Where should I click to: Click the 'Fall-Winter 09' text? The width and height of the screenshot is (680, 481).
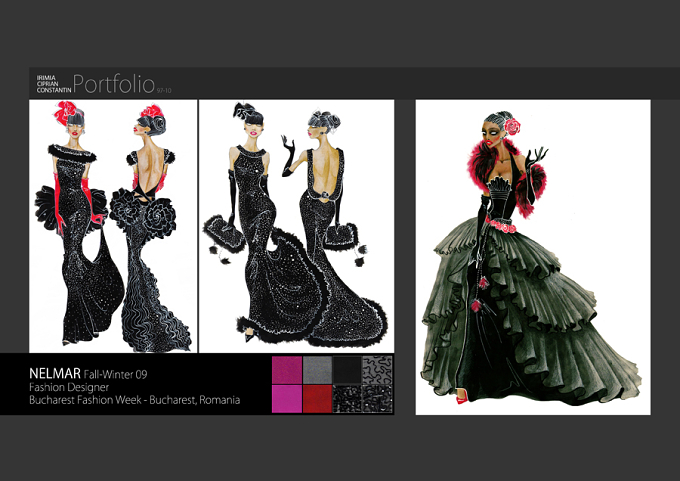(115, 374)
